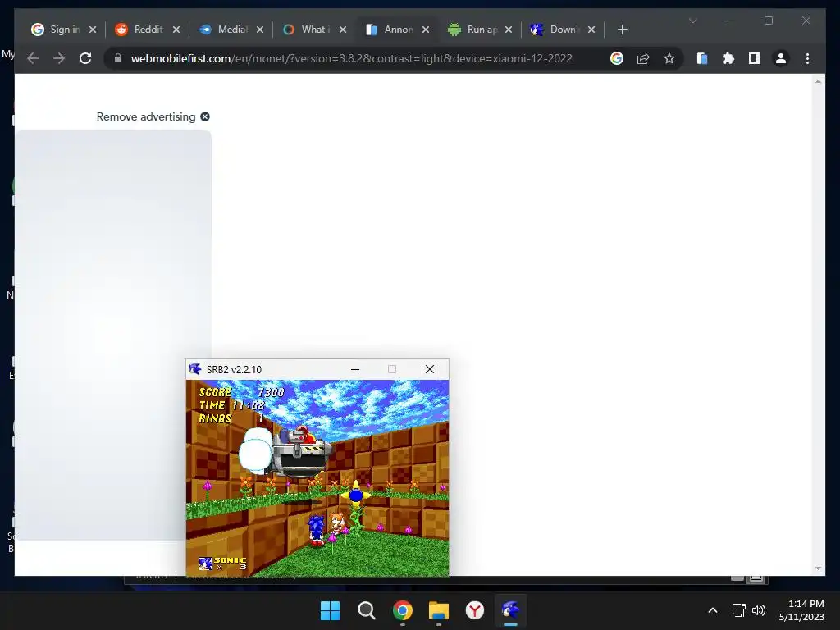Close the Annon tab

coord(426,30)
